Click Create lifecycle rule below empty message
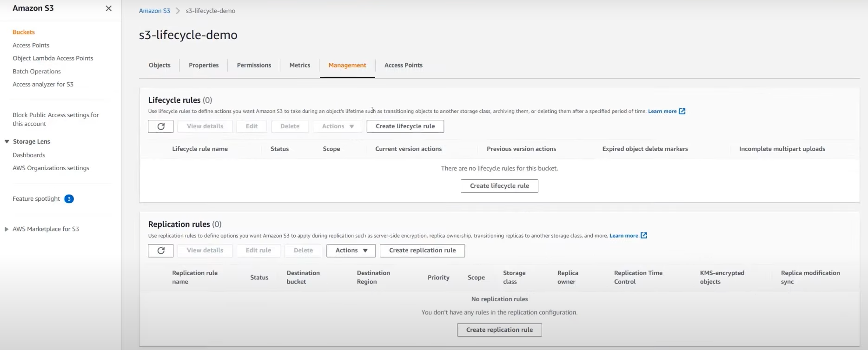 pos(499,186)
